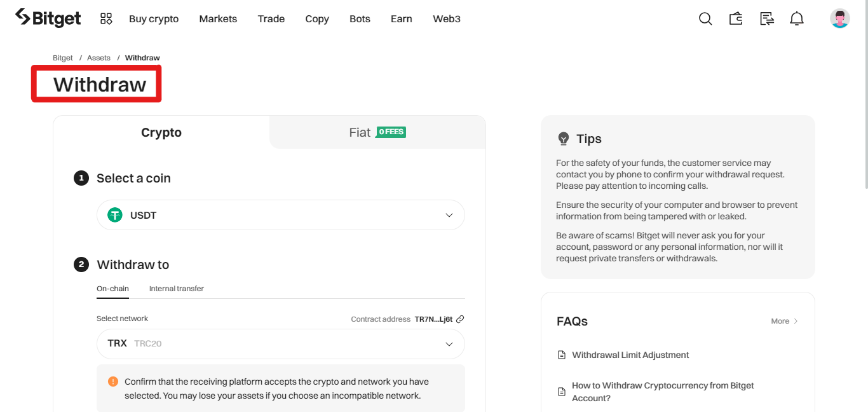This screenshot has width=868, height=412.
Task: Click the Assets breadcrumb link
Action: point(98,58)
